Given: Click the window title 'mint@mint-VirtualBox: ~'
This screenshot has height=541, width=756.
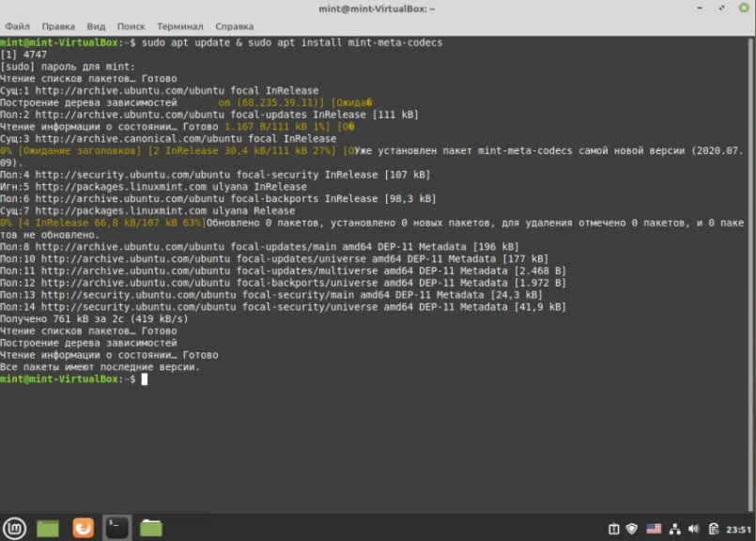Looking at the screenshot, I should coord(377,8).
